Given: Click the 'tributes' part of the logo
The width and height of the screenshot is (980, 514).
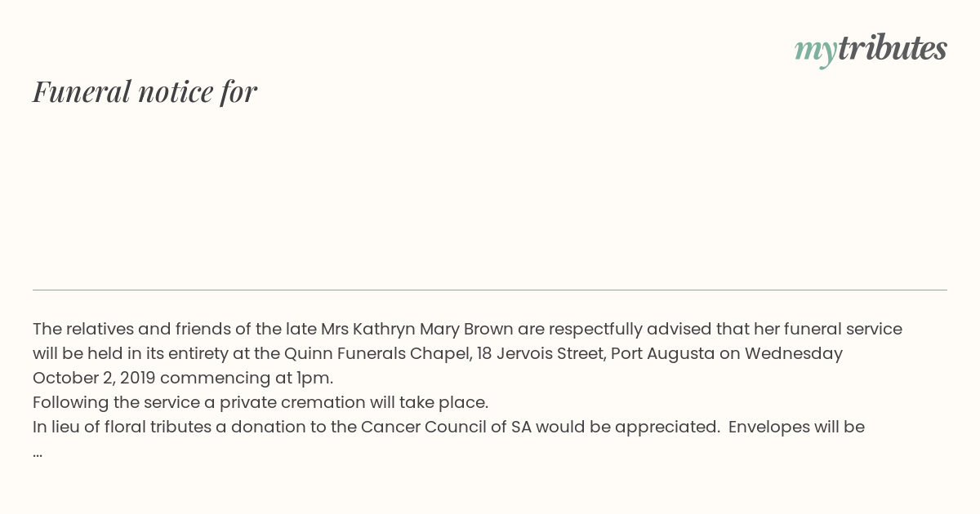Looking at the screenshot, I should pos(893,48).
